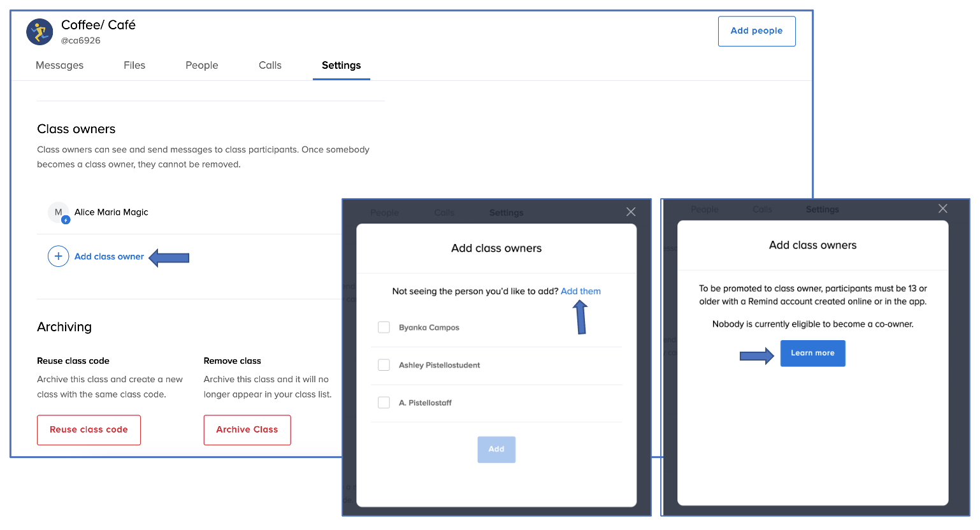Screen dimensions: 980x530
Task: Close the right Add class owners dialog
Action: pyautogui.click(x=942, y=209)
